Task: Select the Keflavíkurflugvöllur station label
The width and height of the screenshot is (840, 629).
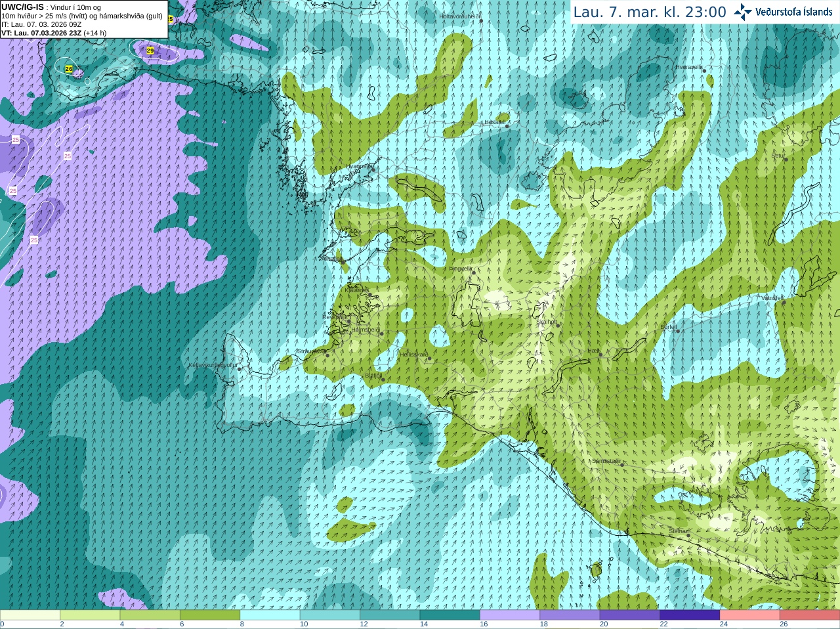Action: (213, 365)
